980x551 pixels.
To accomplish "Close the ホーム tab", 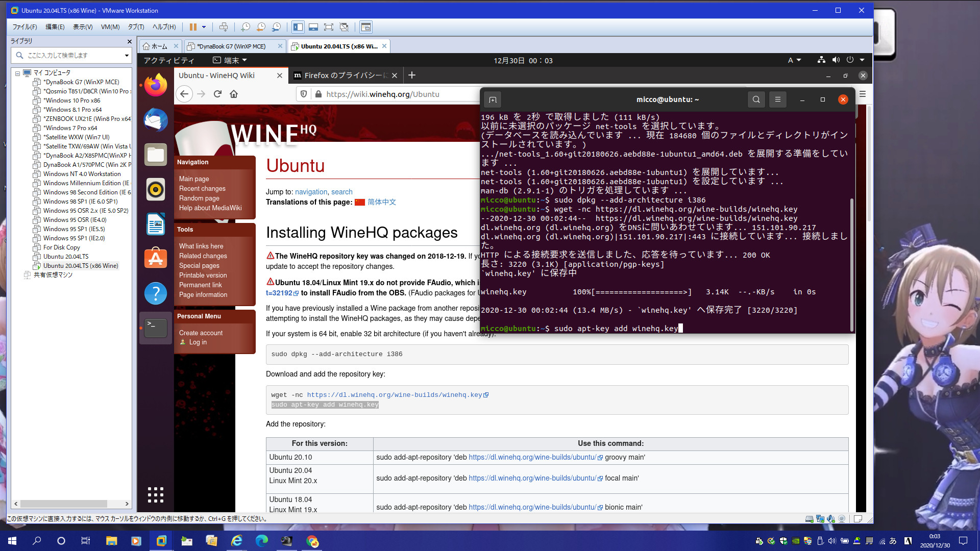I will 176,46.
